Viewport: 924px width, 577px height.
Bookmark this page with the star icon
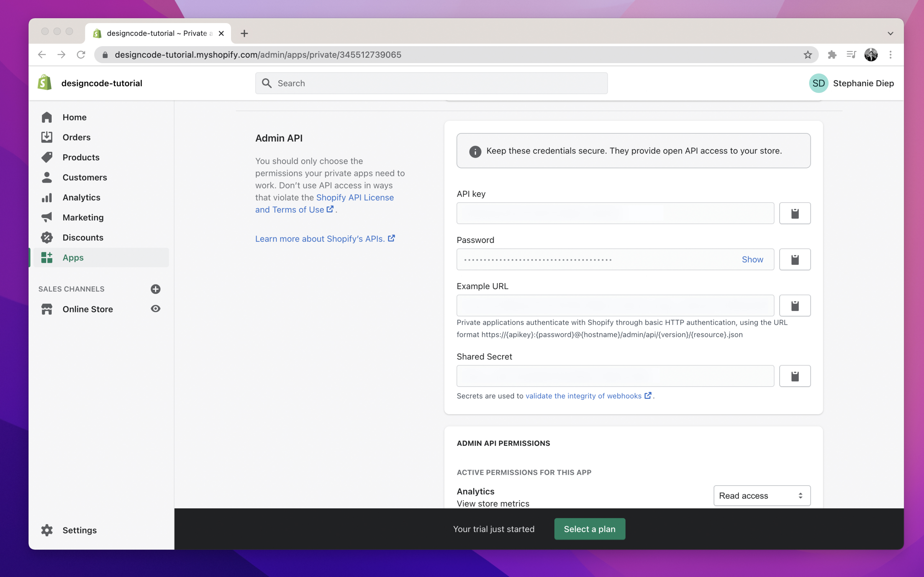(808, 54)
